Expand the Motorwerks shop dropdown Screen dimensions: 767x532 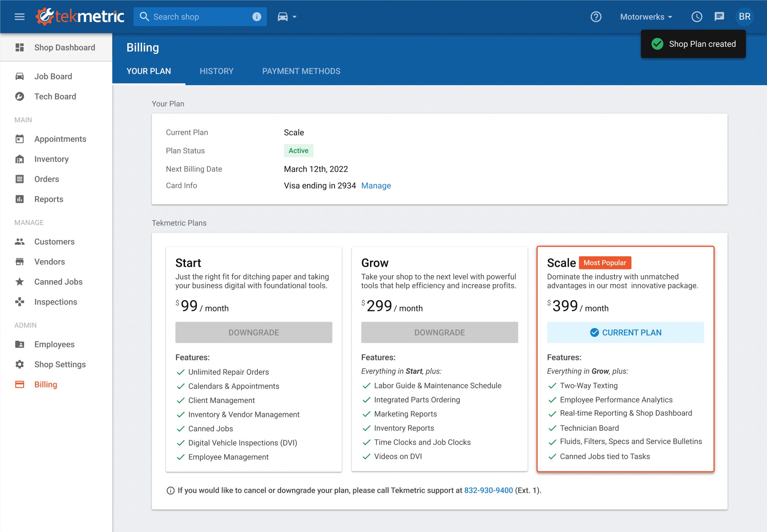646,17
